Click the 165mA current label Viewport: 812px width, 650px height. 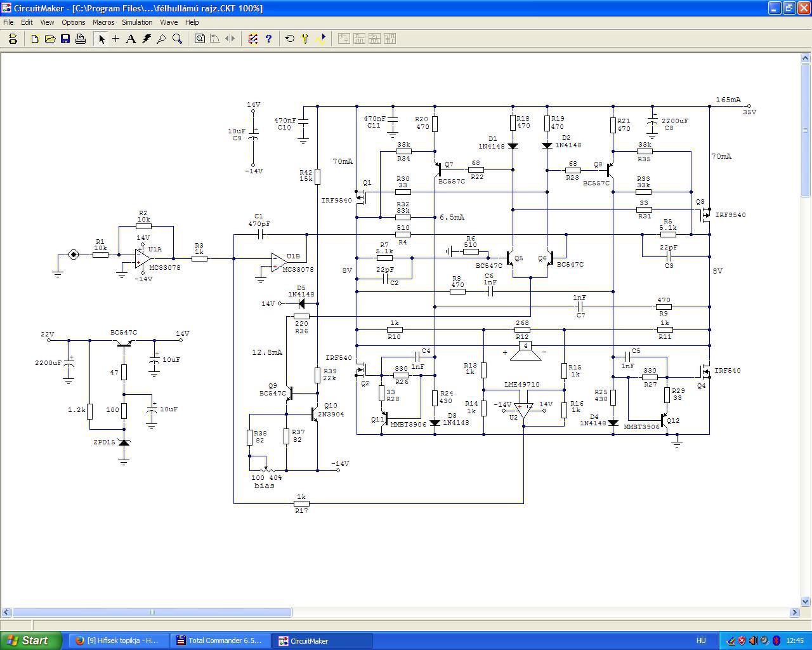tap(728, 100)
